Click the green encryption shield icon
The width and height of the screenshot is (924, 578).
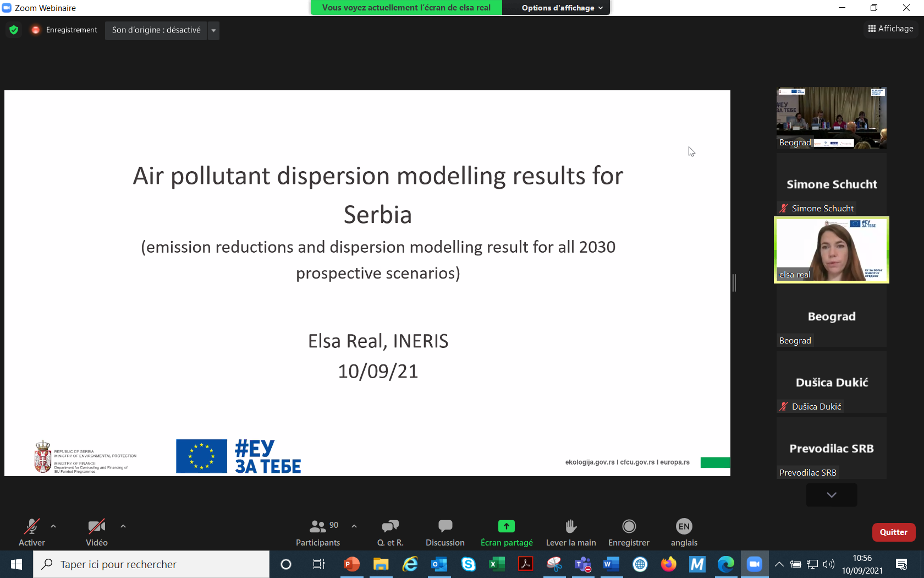click(14, 30)
